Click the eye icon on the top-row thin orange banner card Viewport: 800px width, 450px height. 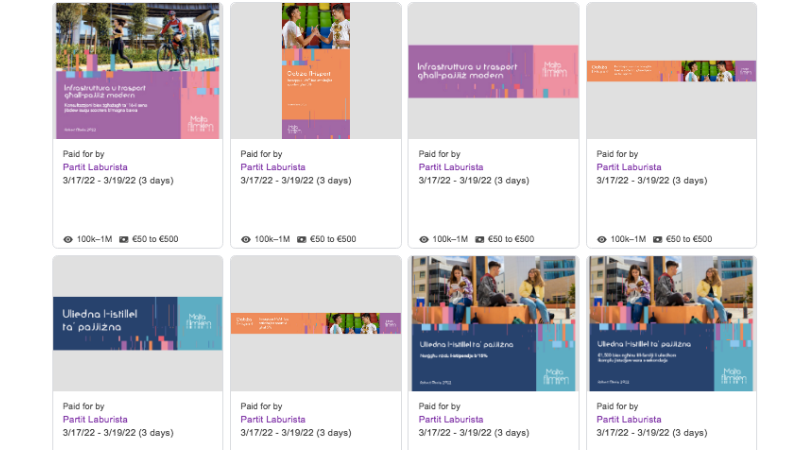(602, 240)
